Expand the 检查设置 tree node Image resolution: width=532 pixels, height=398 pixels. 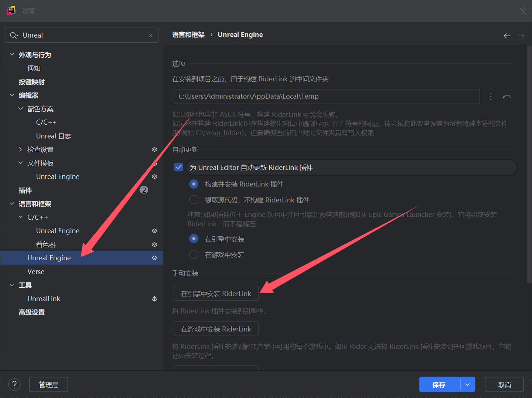point(20,149)
